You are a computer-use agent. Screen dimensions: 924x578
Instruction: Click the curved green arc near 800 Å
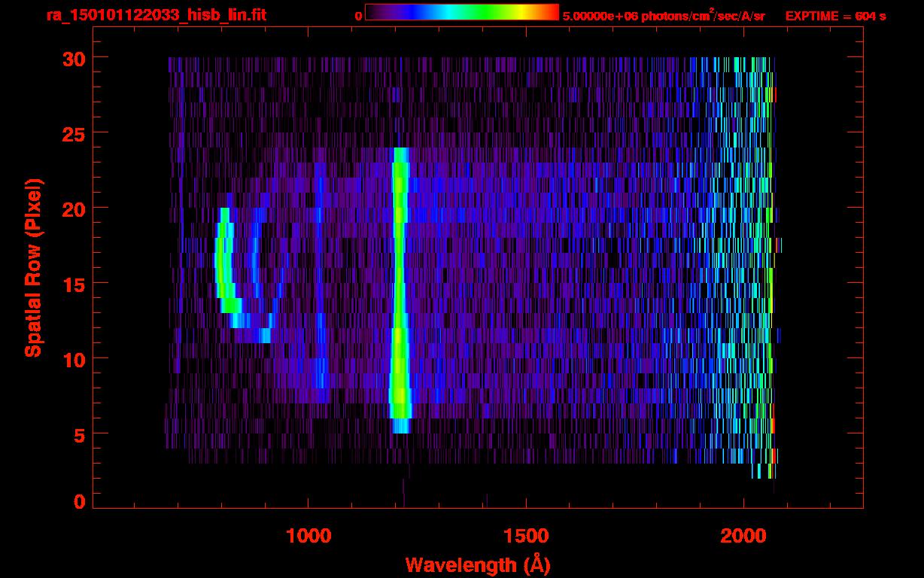(x=223, y=263)
